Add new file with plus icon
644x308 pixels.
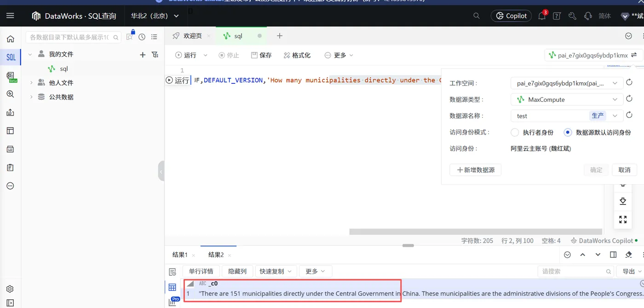(x=143, y=55)
